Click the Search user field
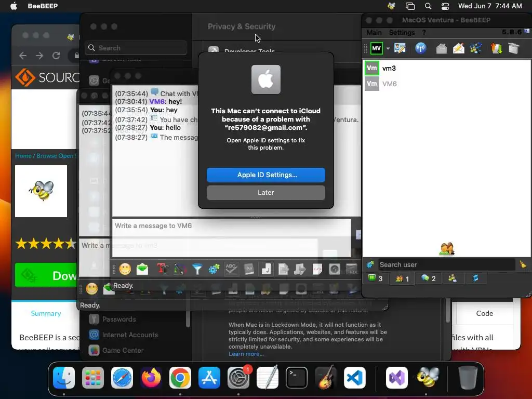The height and width of the screenshot is (399, 532). tap(446, 264)
